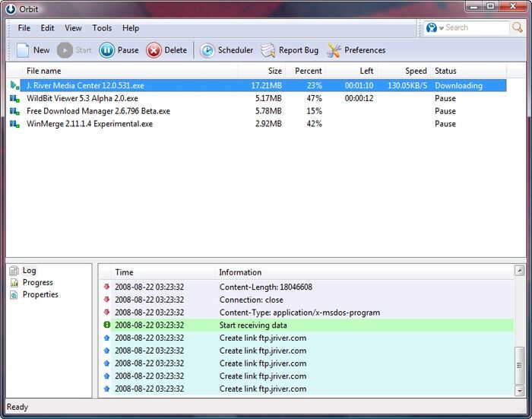Image resolution: width=532 pixels, height=419 pixels.
Task: Open the Scheduler
Action: (x=207, y=50)
